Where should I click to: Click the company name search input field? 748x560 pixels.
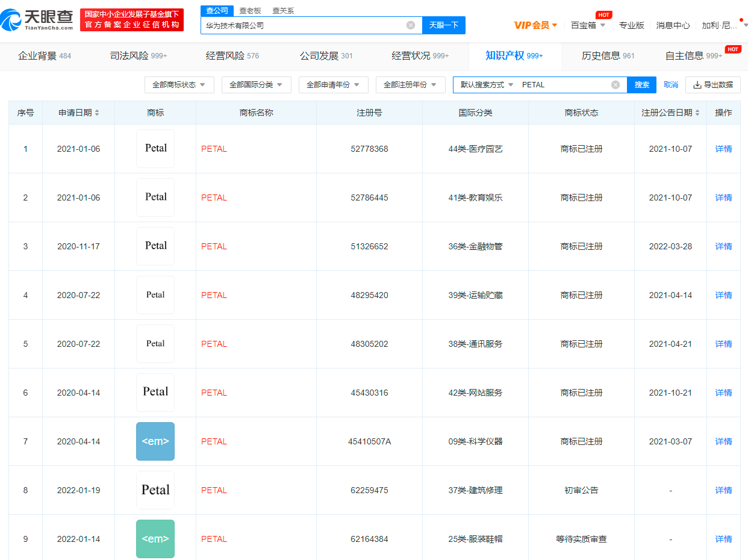(301, 25)
